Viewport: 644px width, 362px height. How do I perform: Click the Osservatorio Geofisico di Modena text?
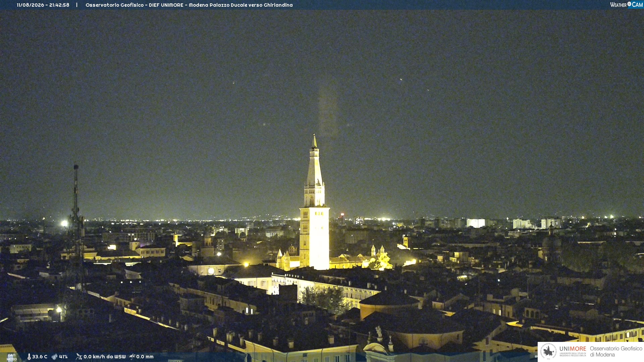[x=616, y=352]
